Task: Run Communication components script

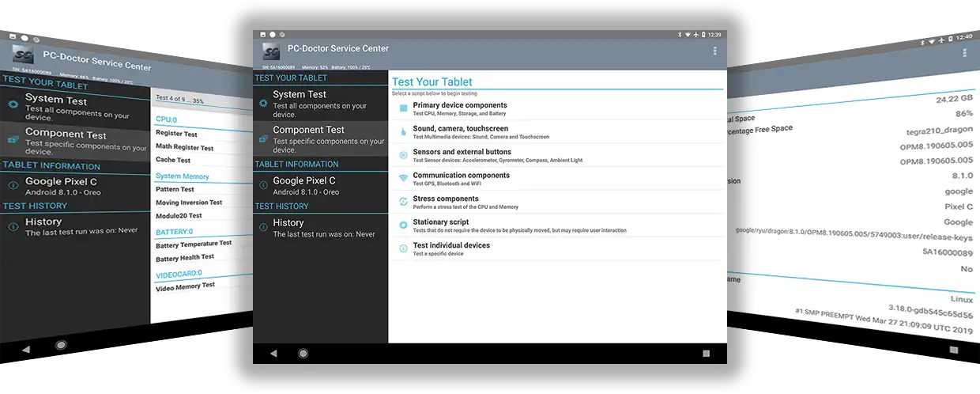Action: 557,179
